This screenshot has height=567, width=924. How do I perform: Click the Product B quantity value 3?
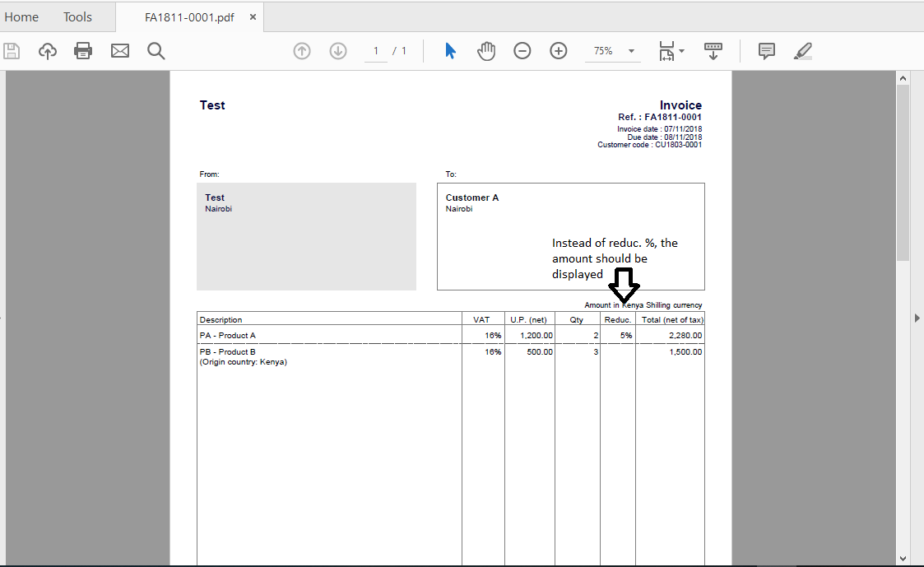pyautogui.click(x=596, y=352)
